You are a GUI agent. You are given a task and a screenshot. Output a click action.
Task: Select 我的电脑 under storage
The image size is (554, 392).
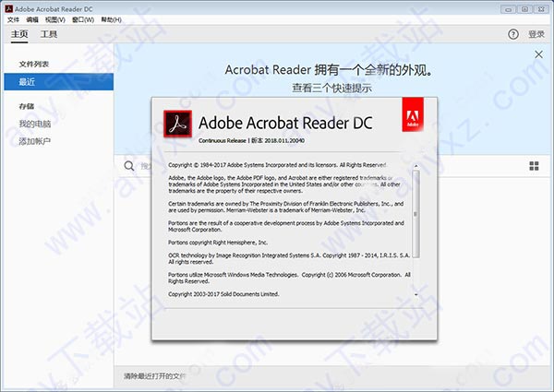(x=35, y=124)
